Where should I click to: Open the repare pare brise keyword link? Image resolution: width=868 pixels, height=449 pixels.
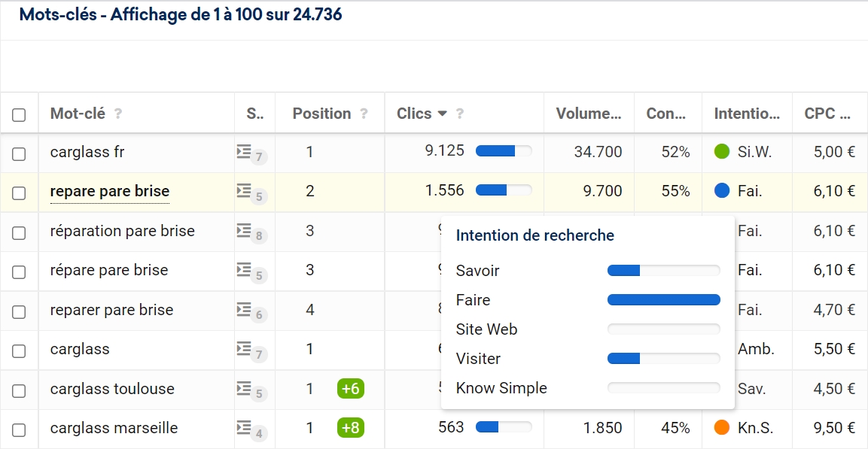pyautogui.click(x=110, y=191)
